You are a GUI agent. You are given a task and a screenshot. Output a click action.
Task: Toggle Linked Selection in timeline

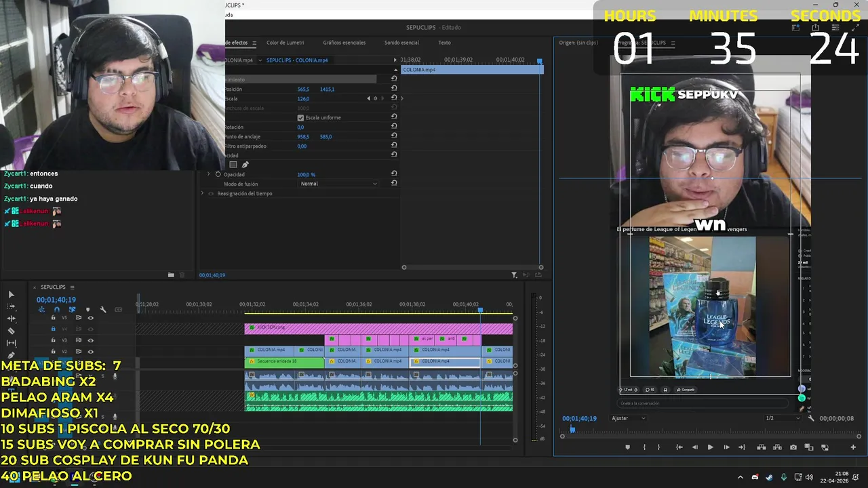click(72, 310)
